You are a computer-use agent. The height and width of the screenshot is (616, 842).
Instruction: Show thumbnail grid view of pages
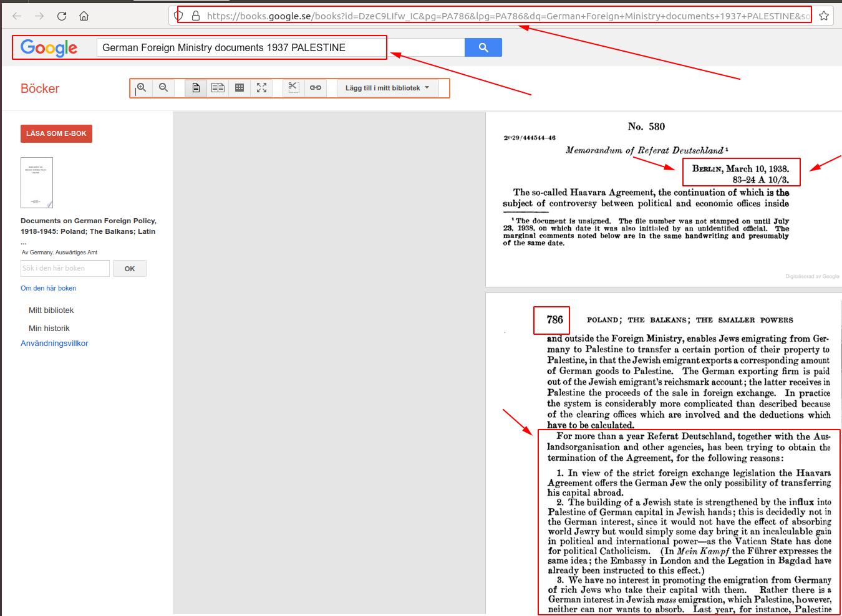tap(240, 88)
